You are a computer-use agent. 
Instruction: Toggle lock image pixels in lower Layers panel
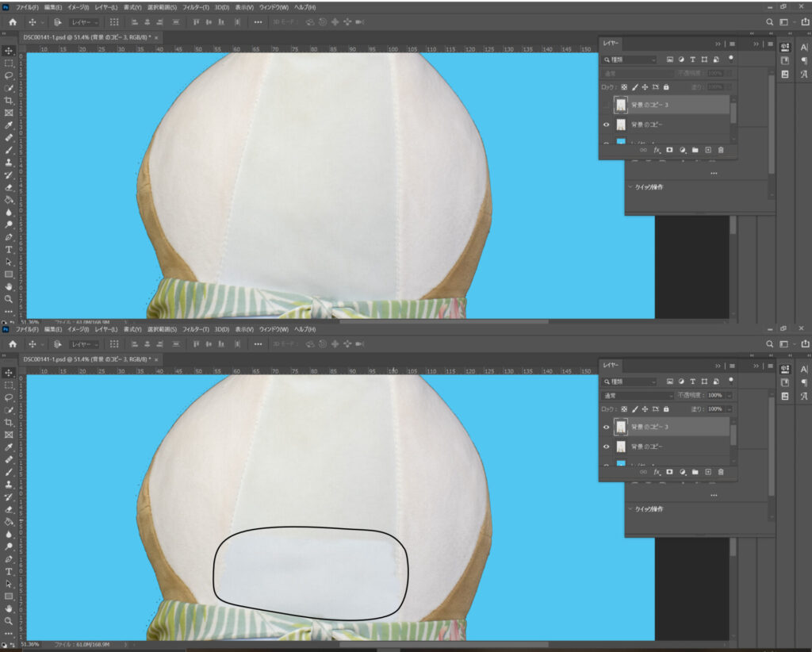[x=635, y=409]
